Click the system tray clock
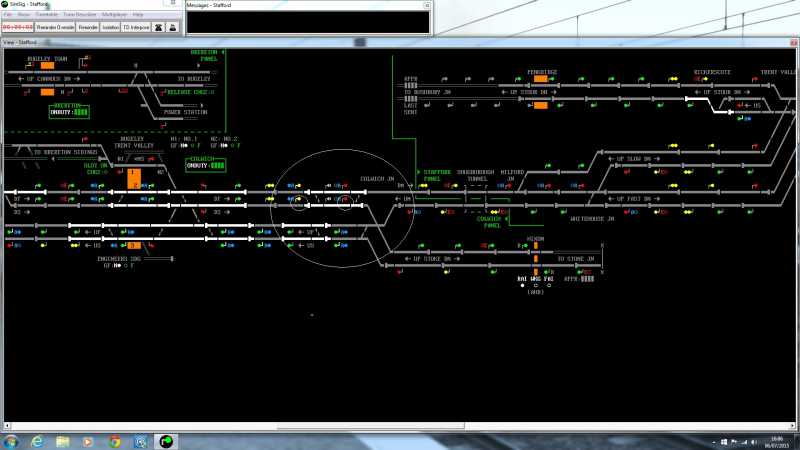The width and height of the screenshot is (800, 450). 777,442
